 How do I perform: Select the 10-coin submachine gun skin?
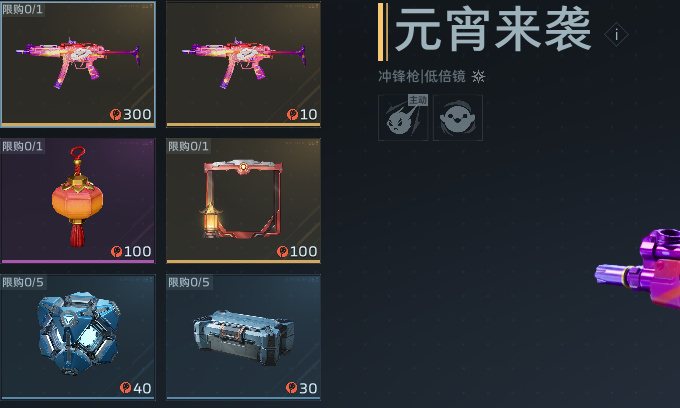click(243, 64)
